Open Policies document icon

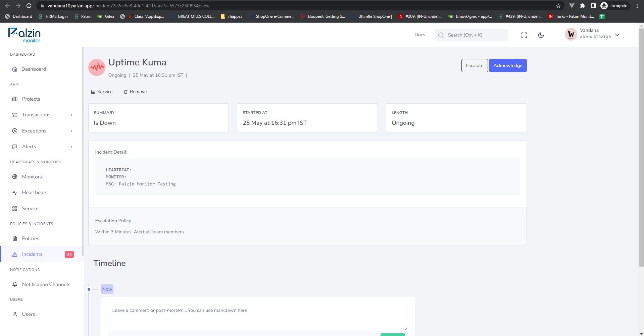[15, 238]
